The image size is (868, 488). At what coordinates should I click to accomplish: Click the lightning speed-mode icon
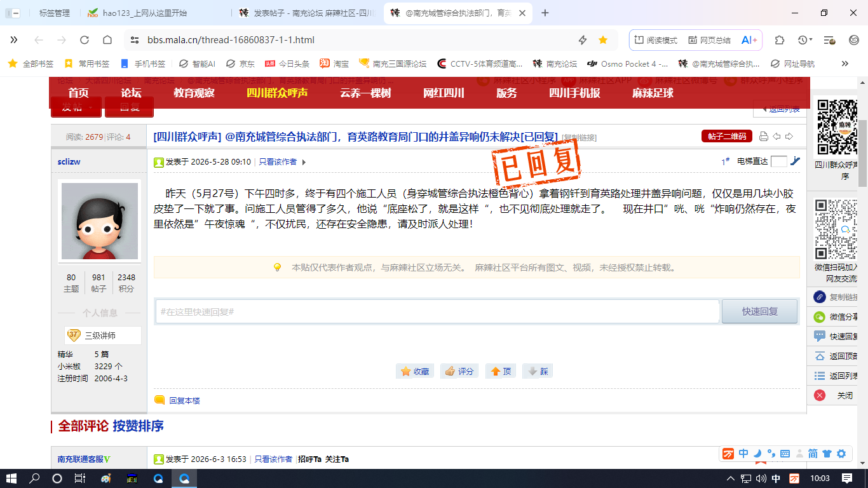click(583, 40)
